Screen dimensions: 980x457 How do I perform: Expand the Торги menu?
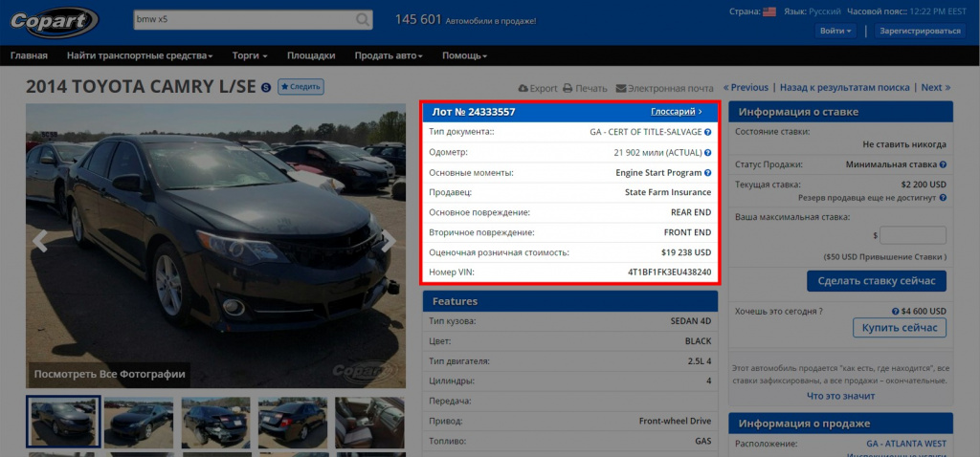(250, 55)
